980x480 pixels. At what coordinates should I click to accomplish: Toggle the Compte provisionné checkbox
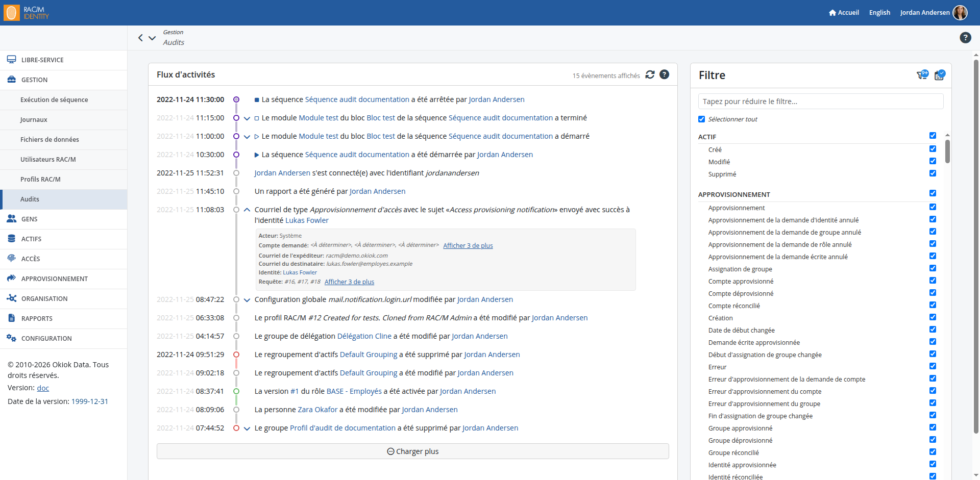click(933, 281)
